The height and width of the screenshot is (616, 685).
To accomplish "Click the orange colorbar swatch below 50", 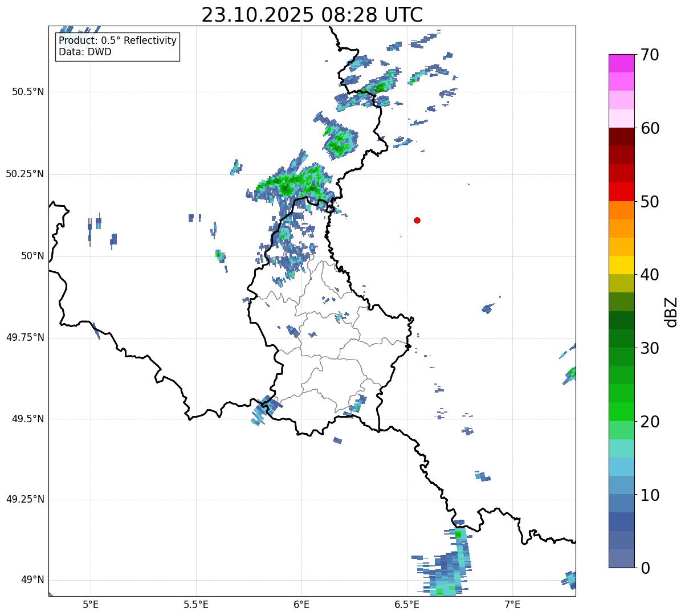I will [622, 210].
